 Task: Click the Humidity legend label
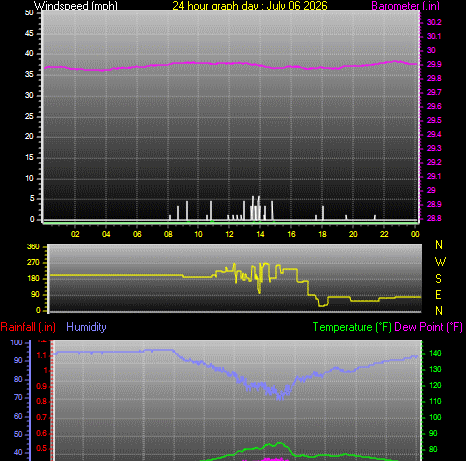86,327
